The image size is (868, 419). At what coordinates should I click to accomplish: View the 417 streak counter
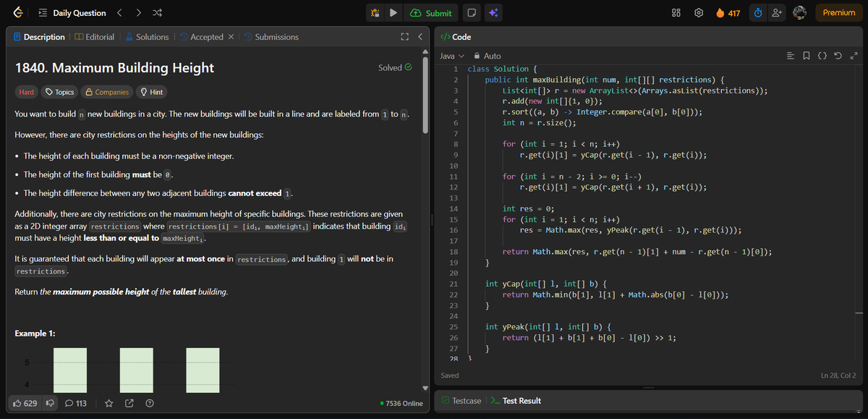728,13
